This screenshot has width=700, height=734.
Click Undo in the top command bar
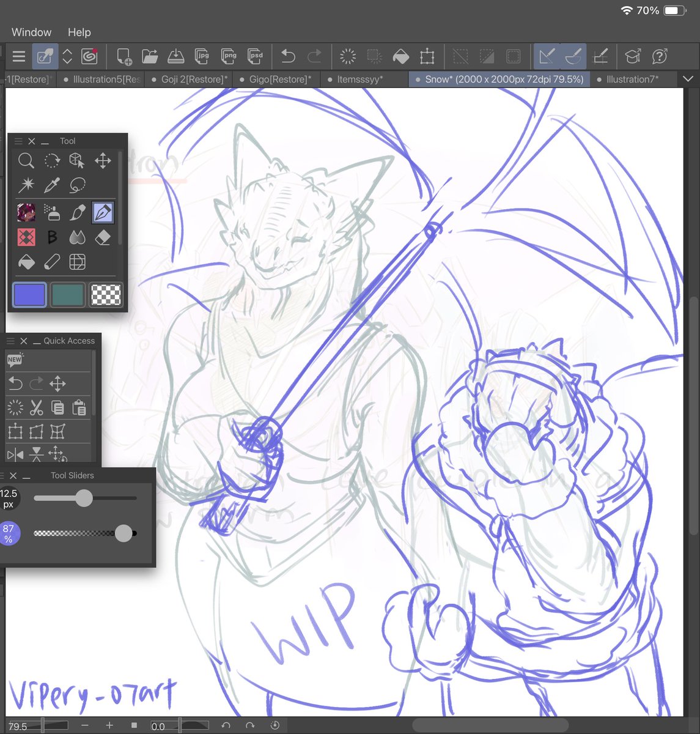[x=288, y=57]
